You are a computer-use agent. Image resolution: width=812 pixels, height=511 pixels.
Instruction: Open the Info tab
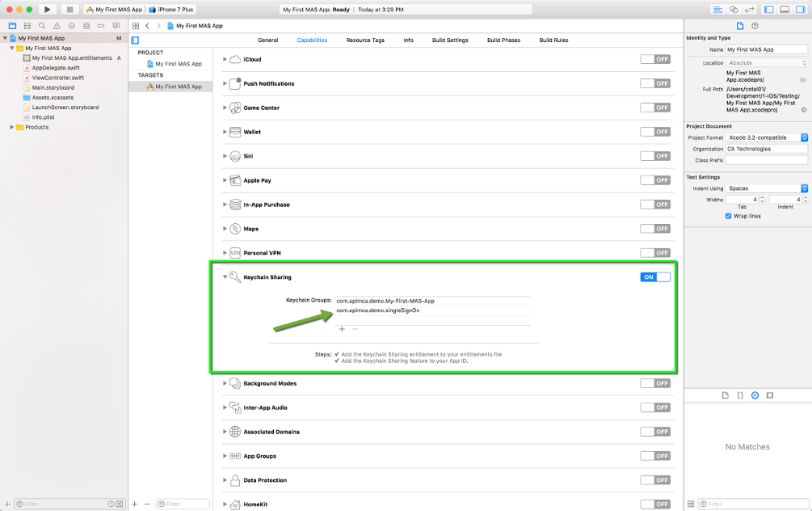[409, 40]
